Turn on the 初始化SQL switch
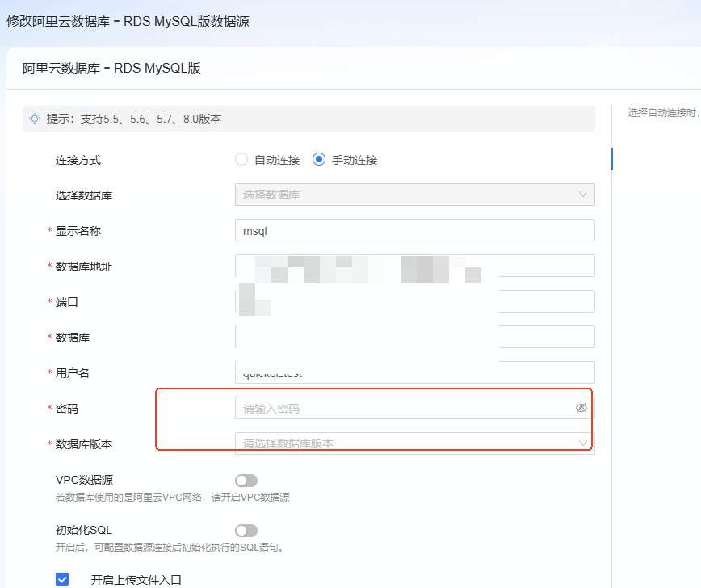 click(x=246, y=531)
